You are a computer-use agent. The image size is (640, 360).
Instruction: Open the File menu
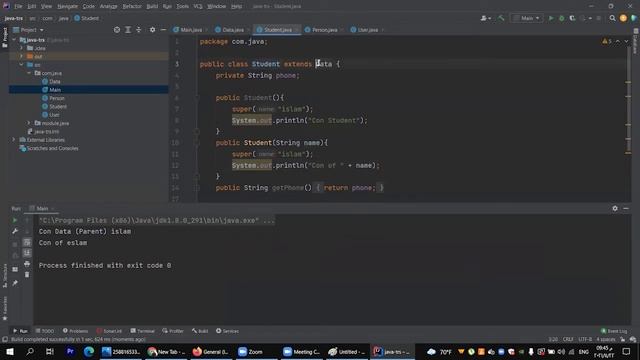[18, 6]
